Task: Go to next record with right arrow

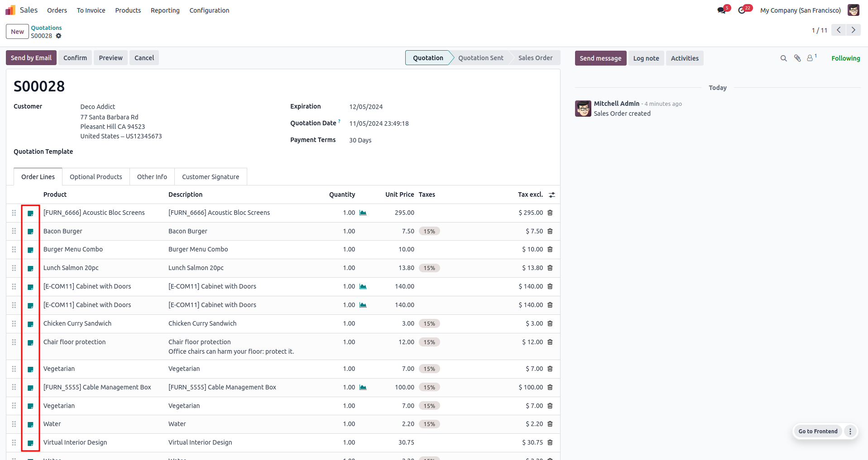Action: (854, 30)
